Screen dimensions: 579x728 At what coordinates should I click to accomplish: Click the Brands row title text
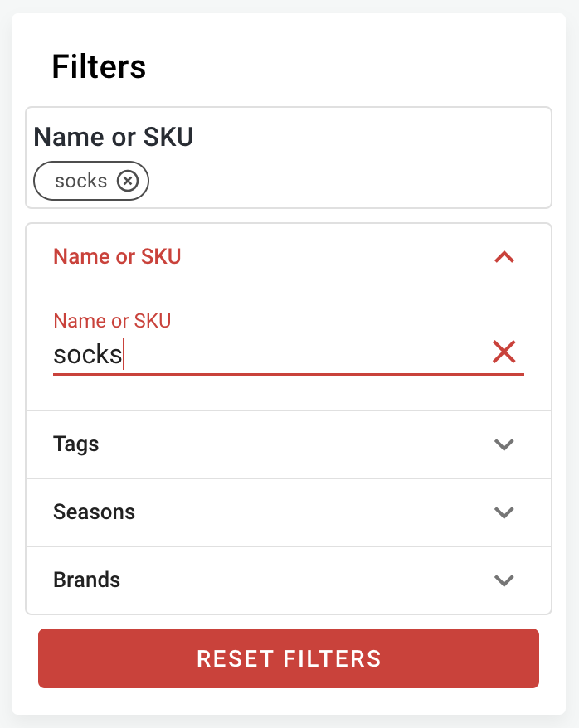tap(87, 580)
